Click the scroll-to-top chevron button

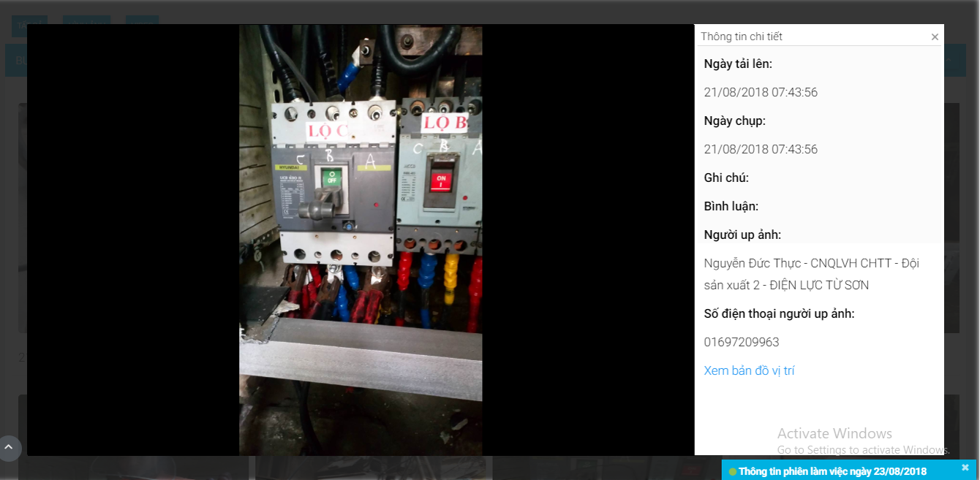pos(9,447)
